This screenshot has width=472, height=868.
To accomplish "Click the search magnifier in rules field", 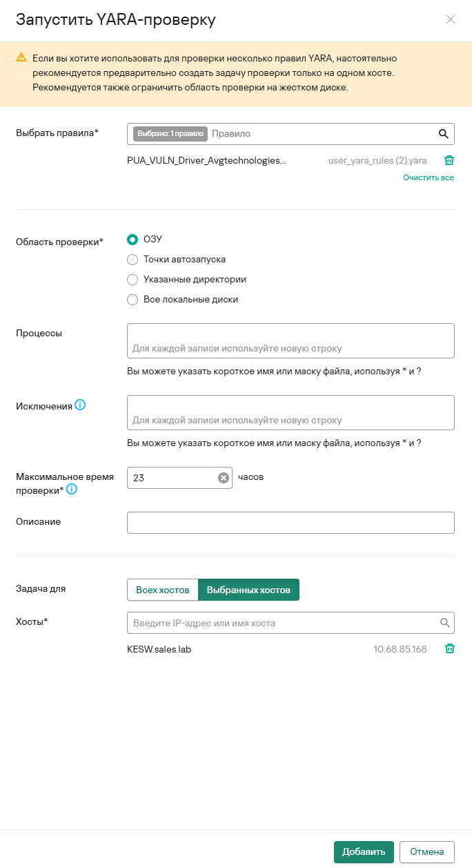I will (x=444, y=134).
